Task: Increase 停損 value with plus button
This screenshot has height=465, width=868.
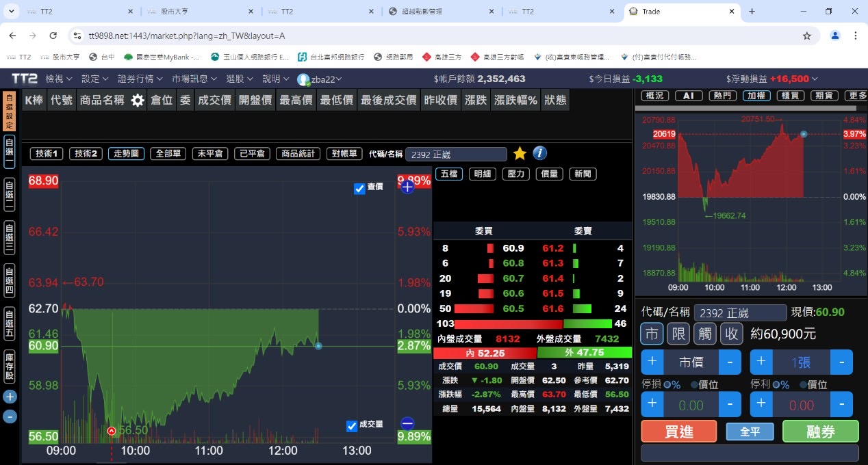Action: point(652,404)
